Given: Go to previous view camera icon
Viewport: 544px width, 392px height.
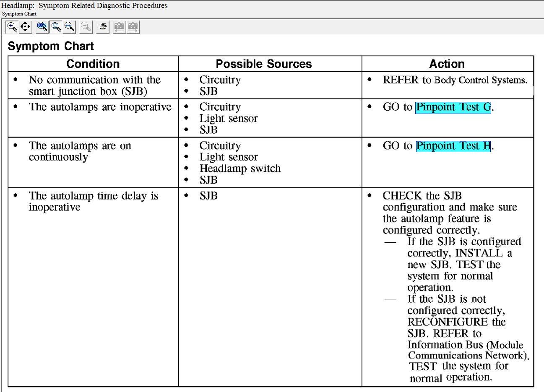Looking at the screenshot, I should 119,27.
